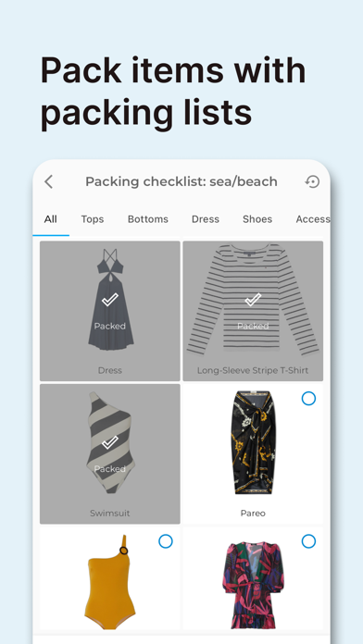Tap the checkmark on packed Dress

click(x=110, y=300)
